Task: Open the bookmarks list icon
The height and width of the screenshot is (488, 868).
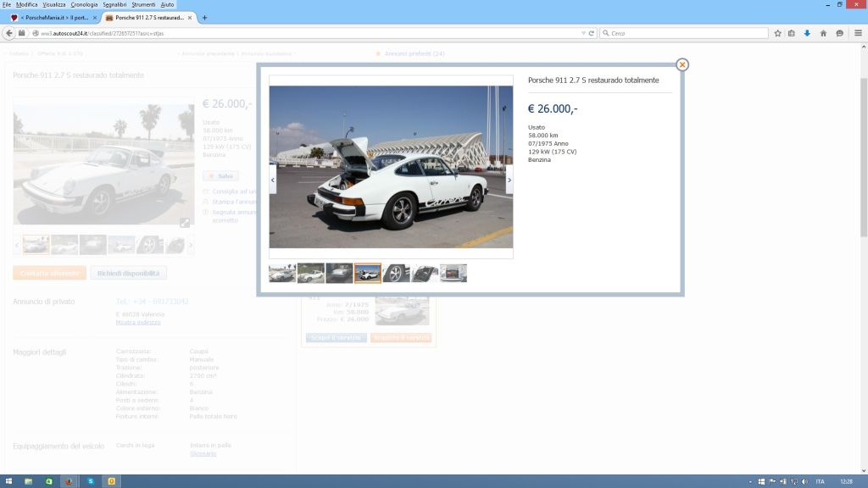Action: point(792,33)
